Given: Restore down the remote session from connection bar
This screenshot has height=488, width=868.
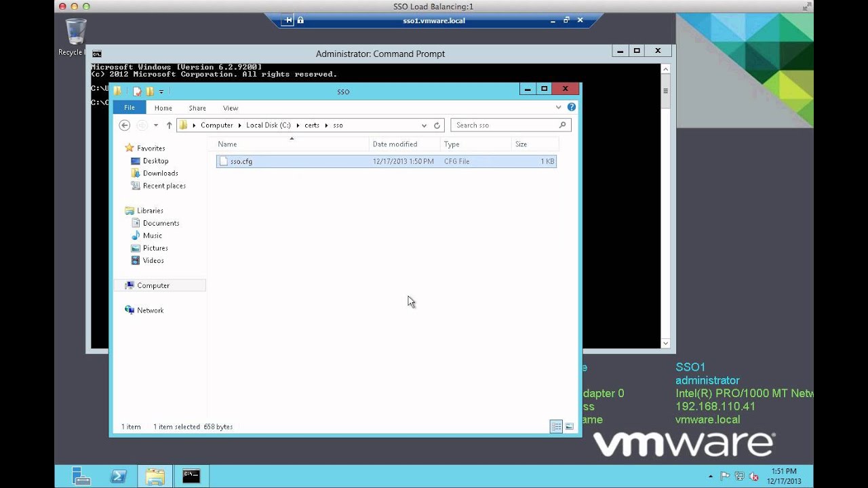Looking at the screenshot, I should [x=566, y=20].
